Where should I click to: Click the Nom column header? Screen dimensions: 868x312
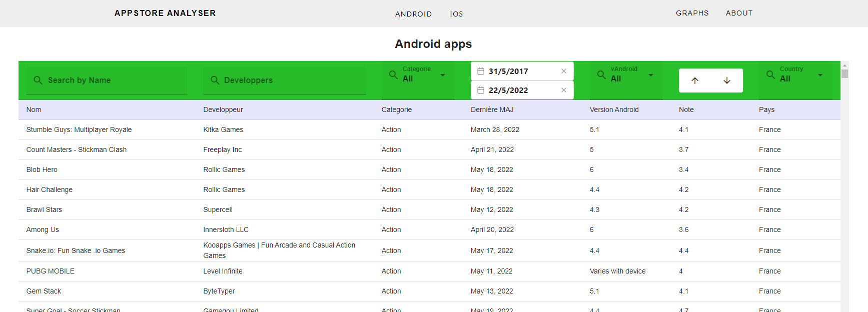[34, 109]
